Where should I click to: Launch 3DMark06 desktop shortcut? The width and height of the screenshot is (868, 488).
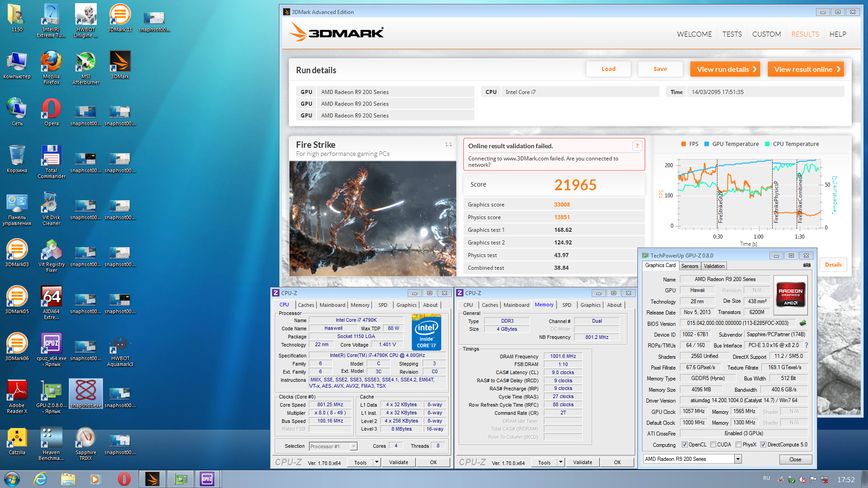[x=17, y=347]
